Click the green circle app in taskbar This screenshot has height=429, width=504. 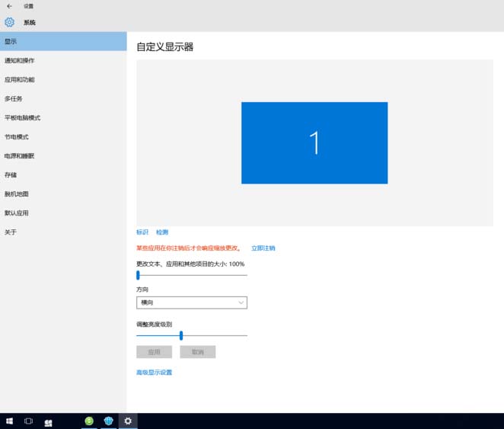(89, 421)
